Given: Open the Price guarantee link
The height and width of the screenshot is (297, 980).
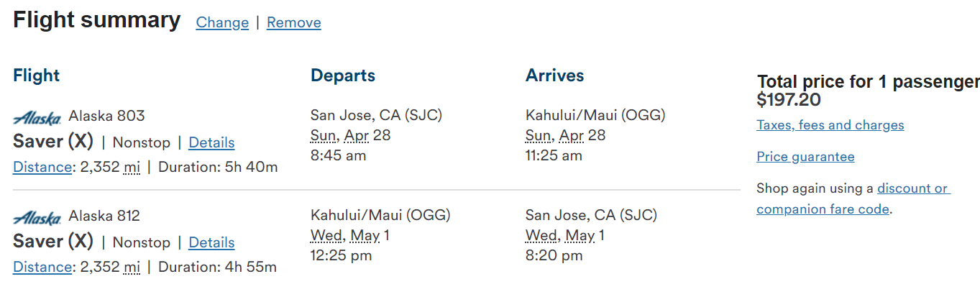Looking at the screenshot, I should coord(805,157).
